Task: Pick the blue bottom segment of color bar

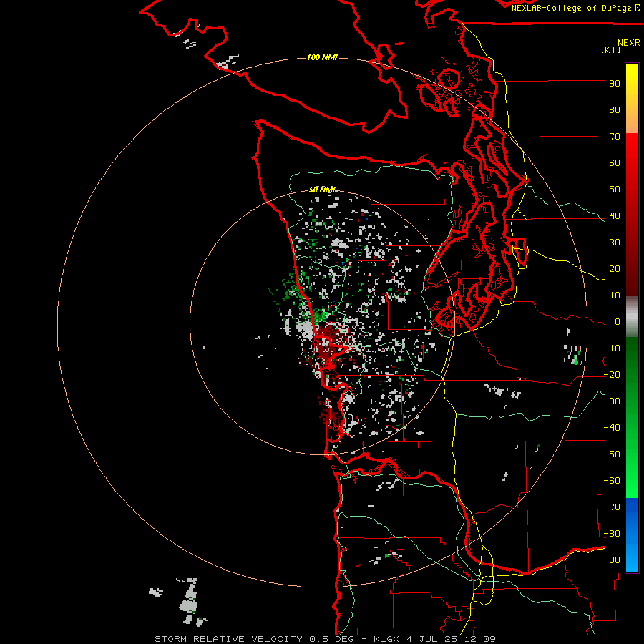Action: [632, 535]
